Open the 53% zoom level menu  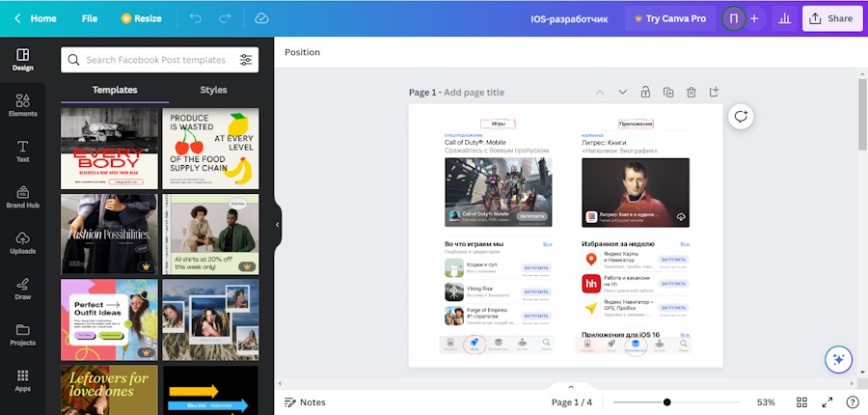[766, 401]
